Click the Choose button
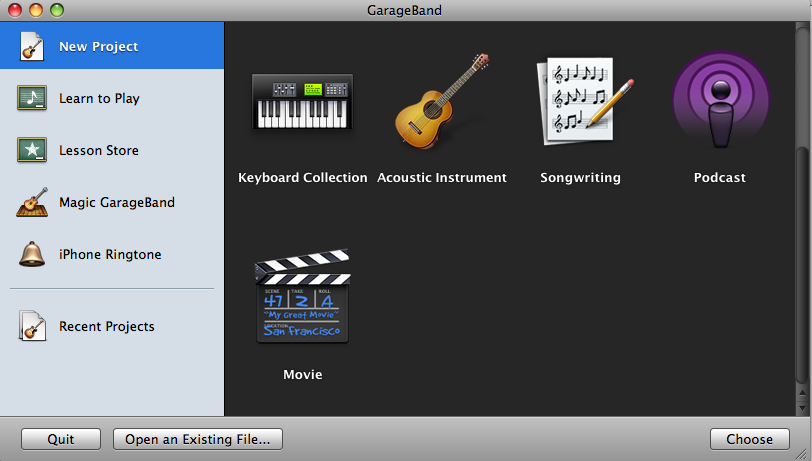 (x=749, y=439)
